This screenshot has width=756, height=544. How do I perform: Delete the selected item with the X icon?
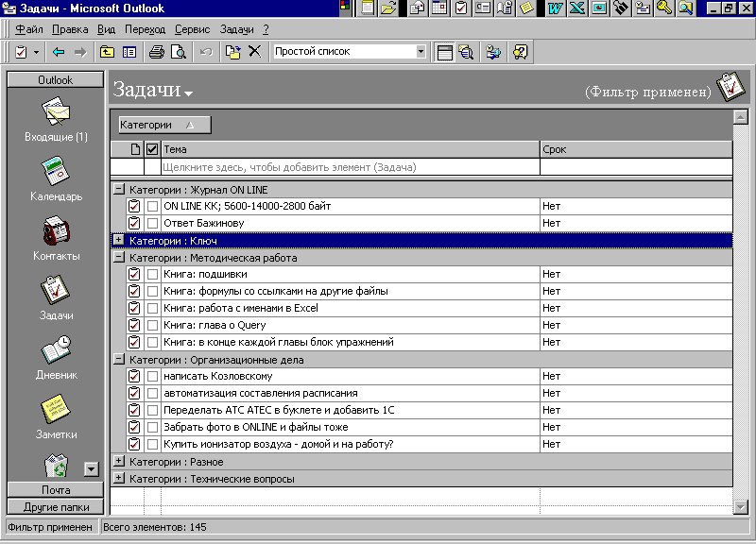254,52
